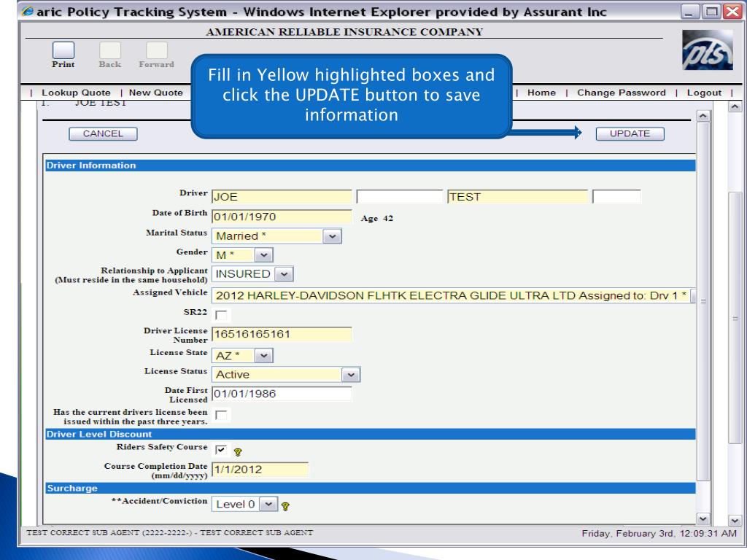Open Change Password menu item
The image size is (747, 560).
coord(622,93)
